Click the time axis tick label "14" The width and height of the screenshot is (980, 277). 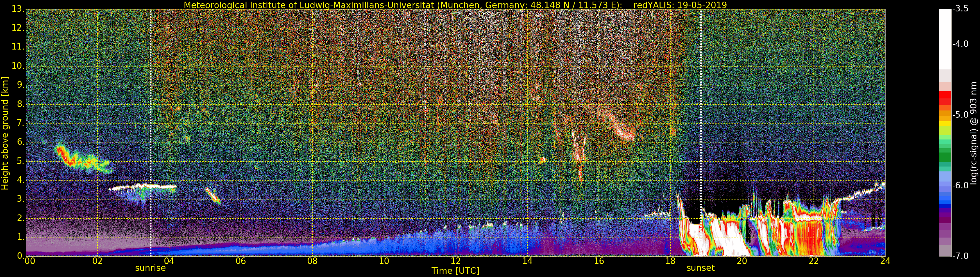(527, 261)
